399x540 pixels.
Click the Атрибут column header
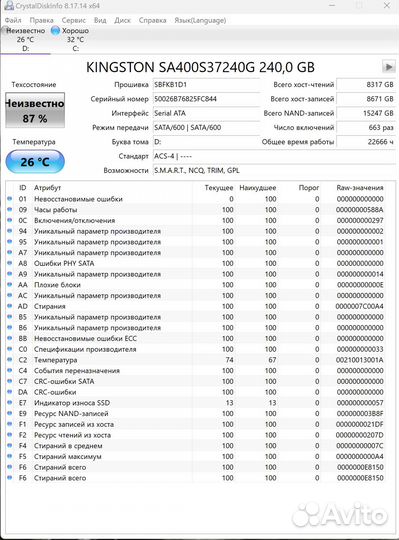(47, 188)
